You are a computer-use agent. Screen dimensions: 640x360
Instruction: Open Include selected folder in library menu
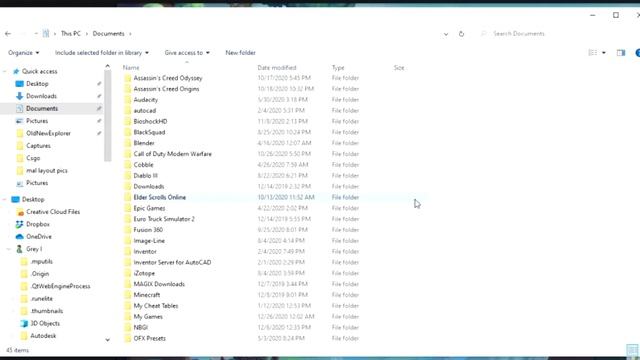(x=102, y=53)
